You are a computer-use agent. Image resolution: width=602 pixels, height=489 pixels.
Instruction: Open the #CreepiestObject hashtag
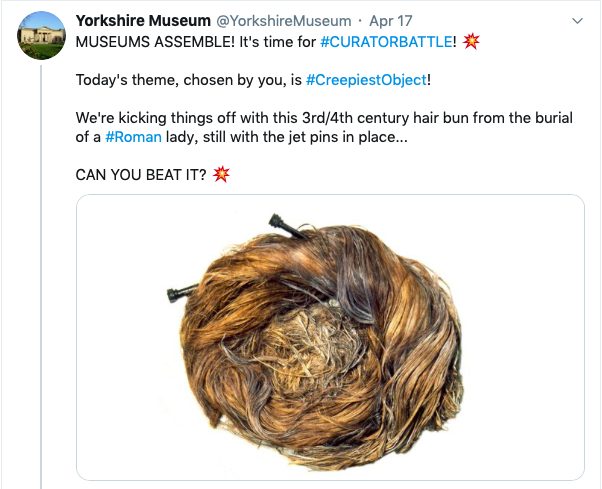[366, 80]
